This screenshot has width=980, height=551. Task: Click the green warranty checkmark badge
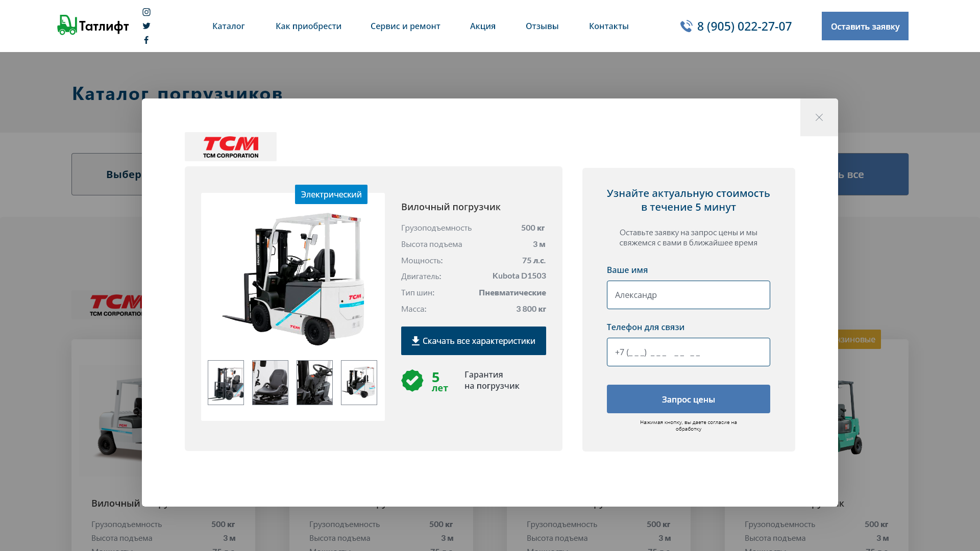pyautogui.click(x=412, y=381)
